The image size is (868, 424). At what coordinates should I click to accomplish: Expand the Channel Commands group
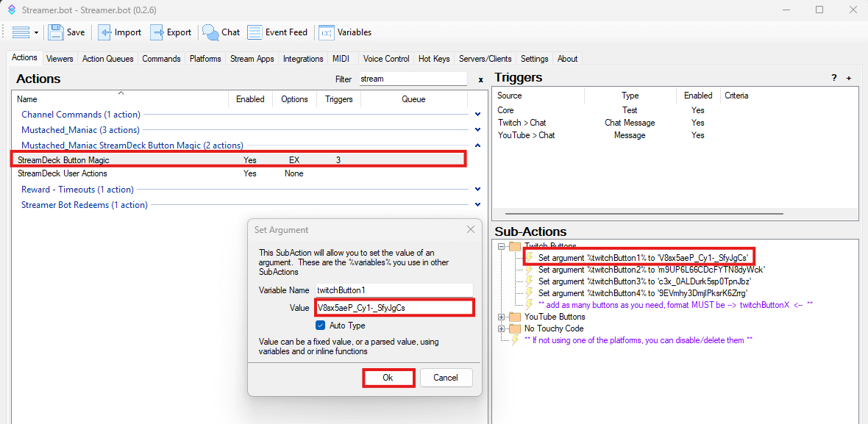pyautogui.click(x=477, y=115)
